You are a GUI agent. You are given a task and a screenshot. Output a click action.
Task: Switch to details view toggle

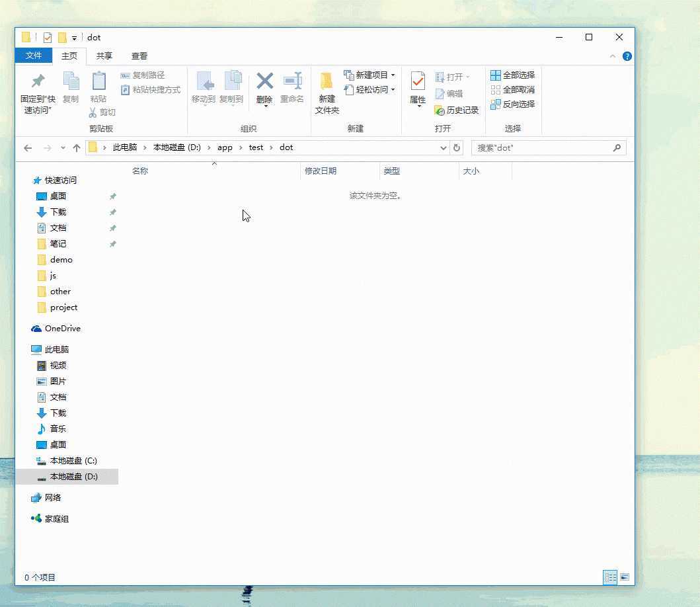click(610, 577)
